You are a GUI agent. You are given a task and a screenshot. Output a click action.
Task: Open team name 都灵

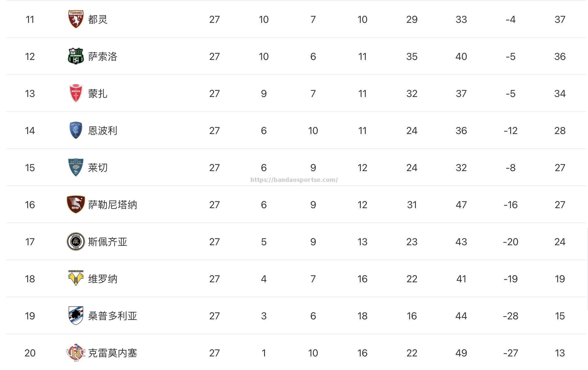pos(98,19)
